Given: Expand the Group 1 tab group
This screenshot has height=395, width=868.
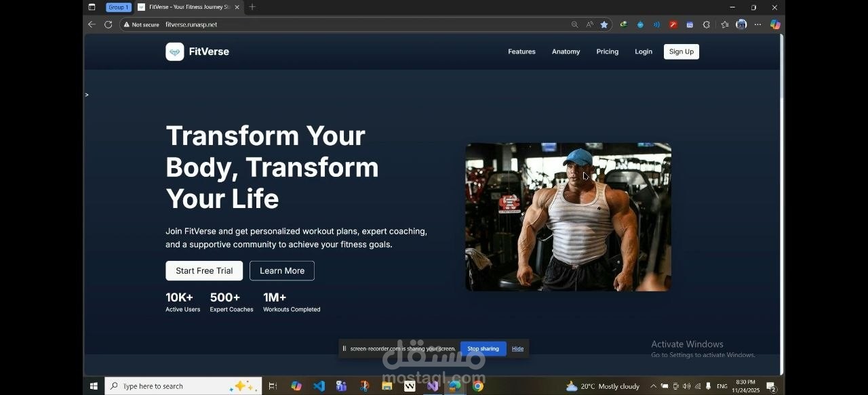Looking at the screenshot, I should coord(119,7).
